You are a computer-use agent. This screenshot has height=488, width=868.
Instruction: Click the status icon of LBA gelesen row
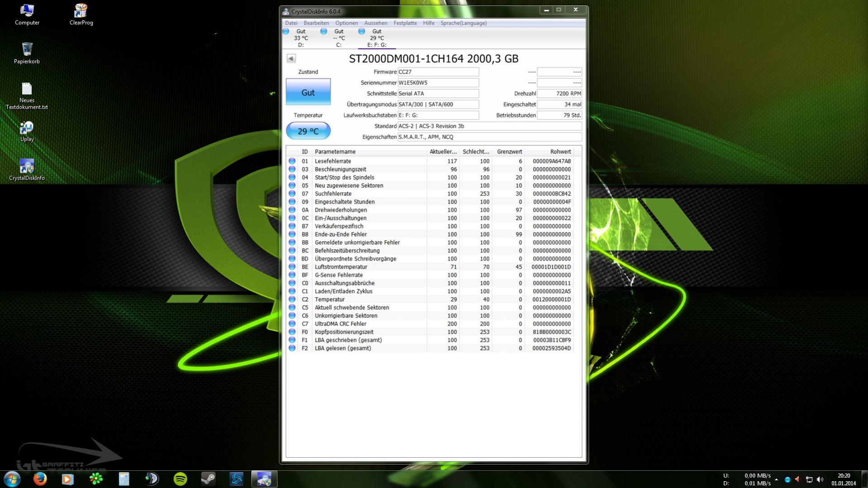(292, 348)
